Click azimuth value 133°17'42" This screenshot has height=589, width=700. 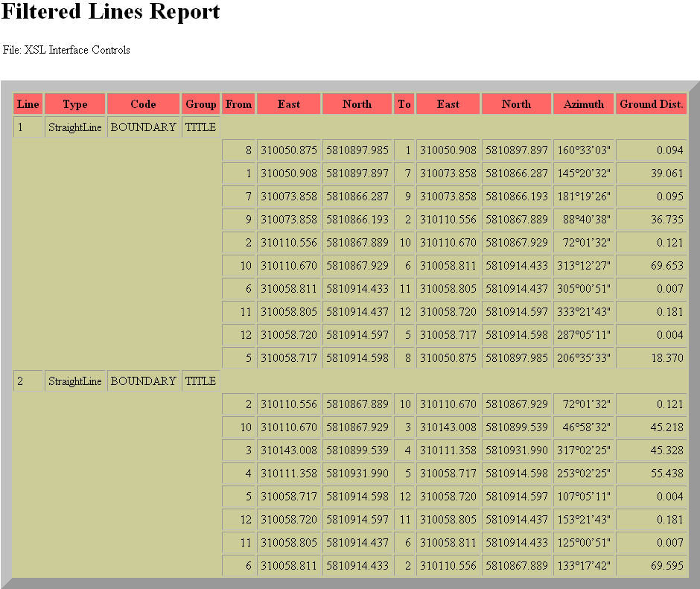(x=584, y=566)
